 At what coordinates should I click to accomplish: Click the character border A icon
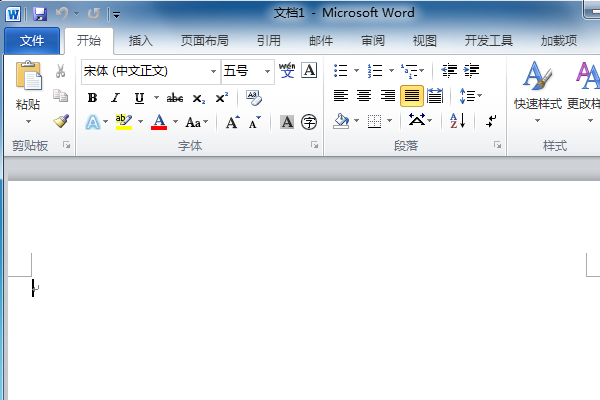pos(309,70)
